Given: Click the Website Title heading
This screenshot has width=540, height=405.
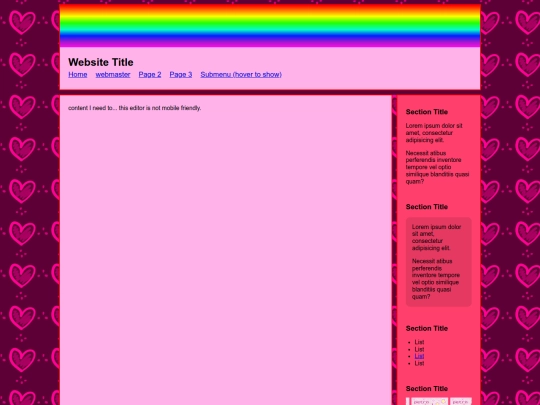Looking at the screenshot, I should click(101, 62).
